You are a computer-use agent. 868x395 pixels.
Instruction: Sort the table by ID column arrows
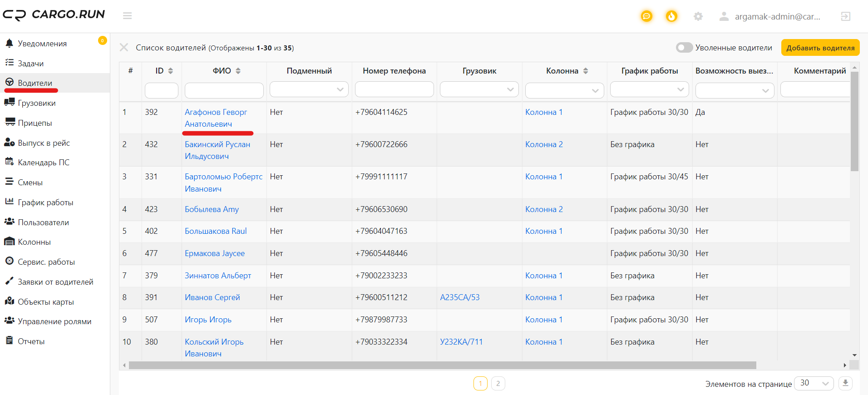(170, 71)
